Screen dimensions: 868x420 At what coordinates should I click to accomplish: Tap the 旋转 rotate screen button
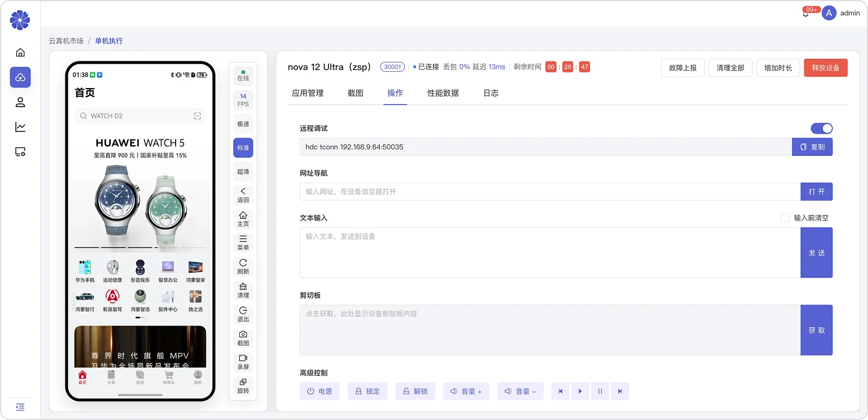coord(243,386)
